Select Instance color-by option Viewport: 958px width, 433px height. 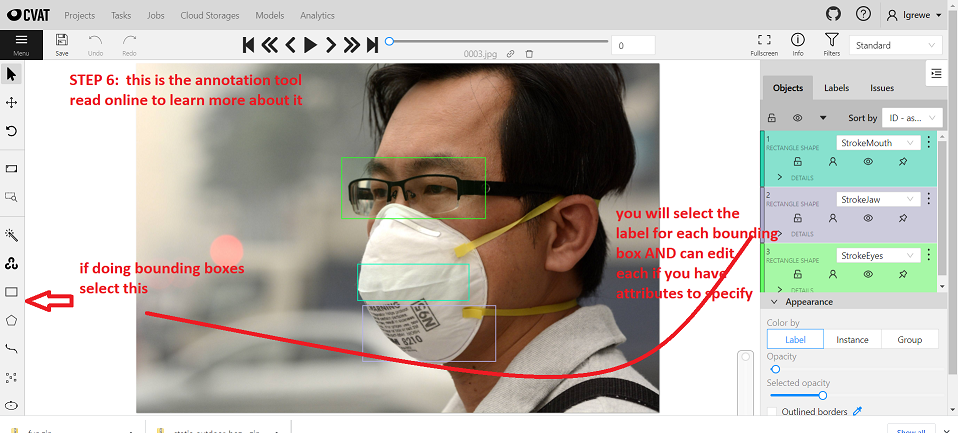click(x=852, y=340)
